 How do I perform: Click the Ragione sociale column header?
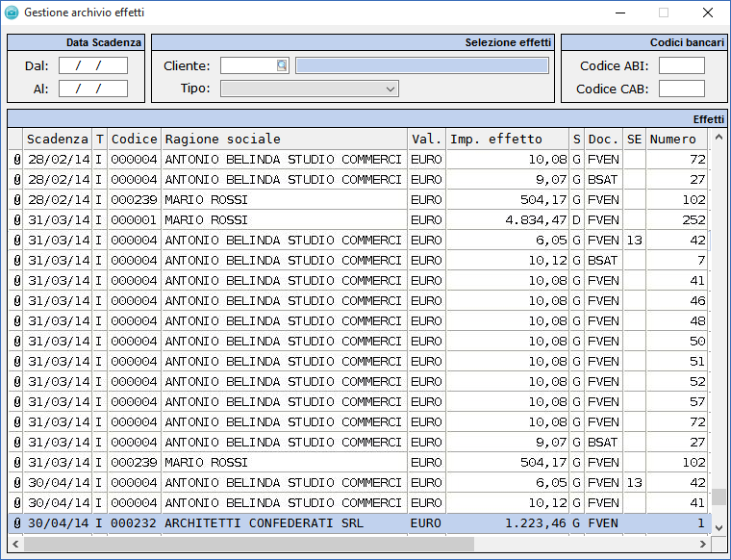click(285, 139)
